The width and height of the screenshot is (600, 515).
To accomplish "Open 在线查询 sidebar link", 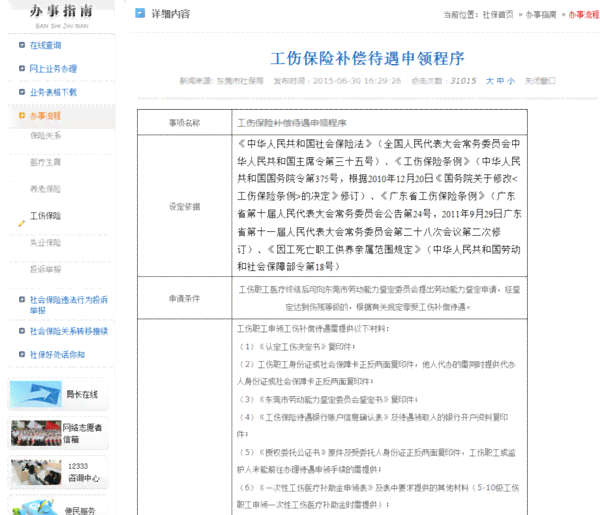I will [46, 45].
